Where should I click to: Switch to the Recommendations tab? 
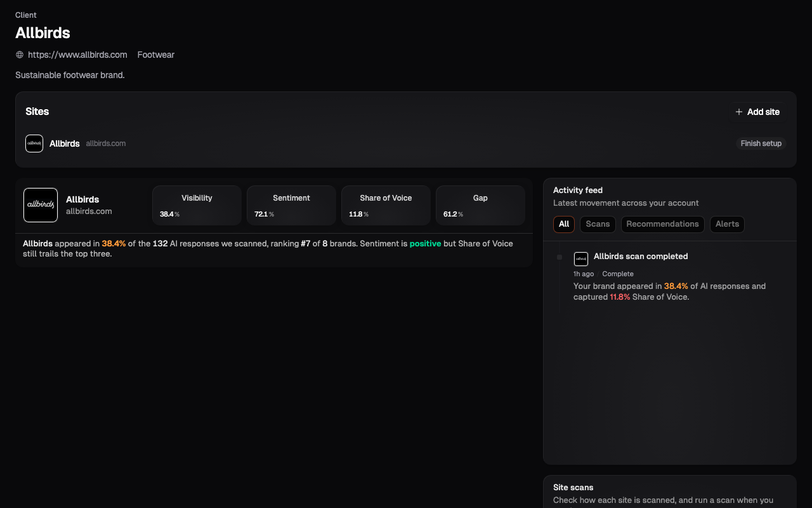(662, 224)
